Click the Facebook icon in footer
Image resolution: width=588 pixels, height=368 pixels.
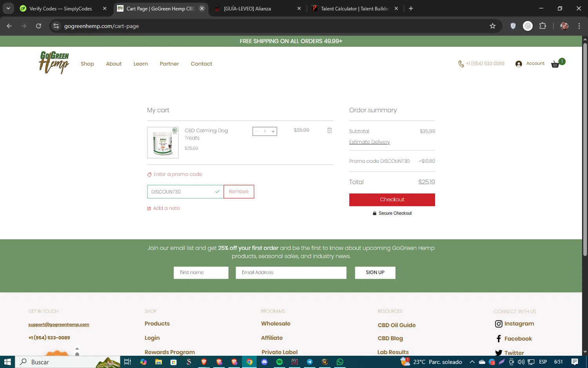(x=499, y=339)
